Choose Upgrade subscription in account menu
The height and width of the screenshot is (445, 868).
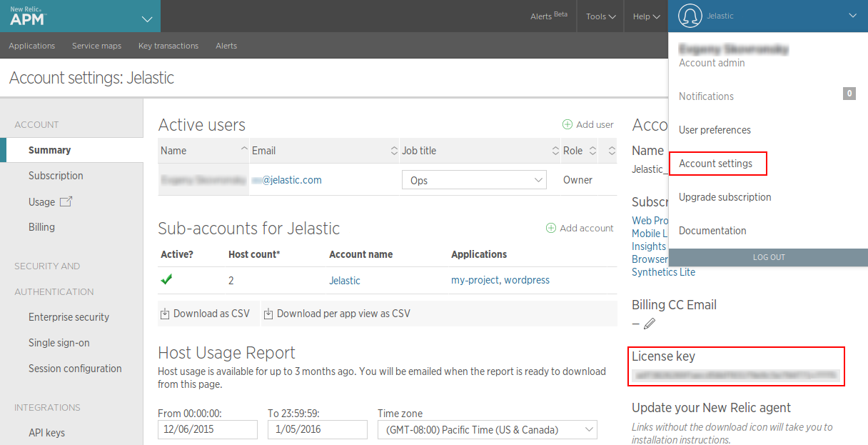(725, 197)
